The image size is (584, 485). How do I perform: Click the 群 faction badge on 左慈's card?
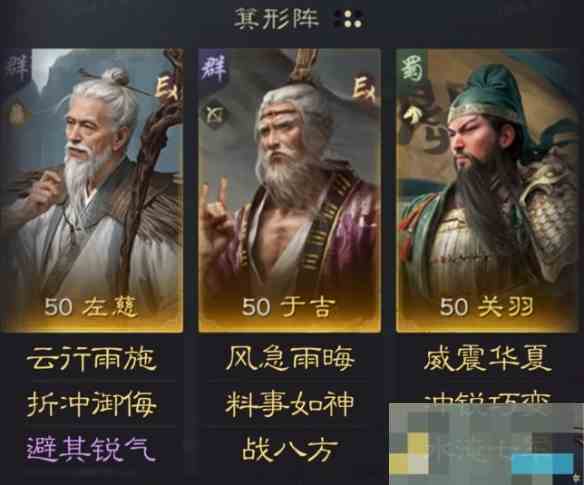[16, 69]
